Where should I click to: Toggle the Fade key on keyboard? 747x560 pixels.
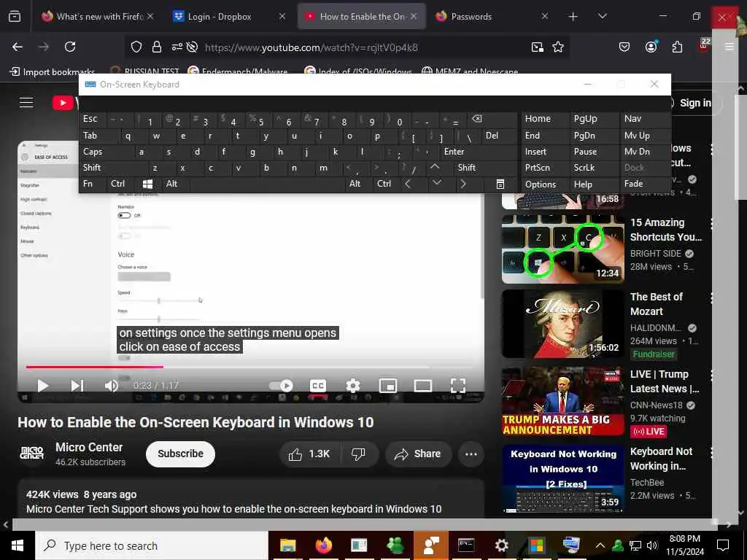645,184
